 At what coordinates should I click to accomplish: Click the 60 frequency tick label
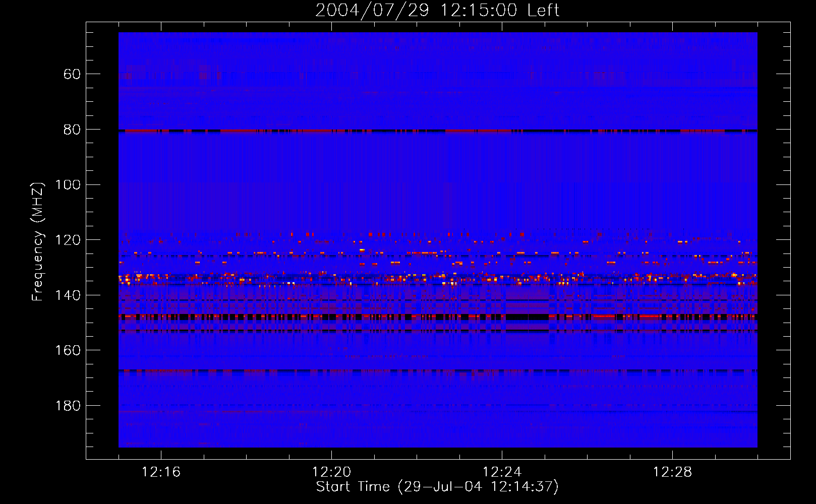(x=72, y=74)
